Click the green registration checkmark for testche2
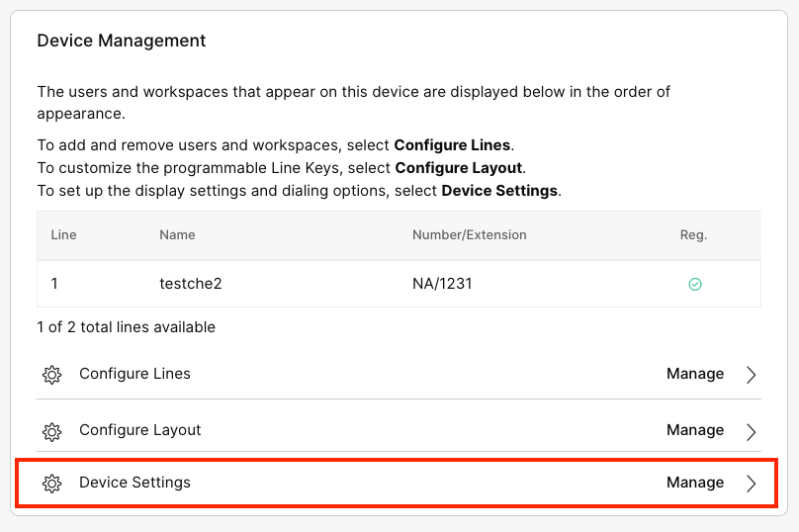This screenshot has width=799, height=532. pos(695,285)
